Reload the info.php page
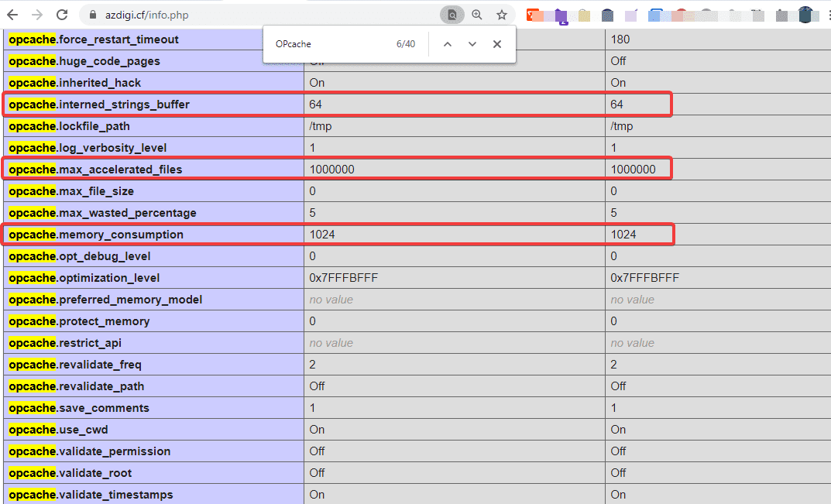 (62, 15)
